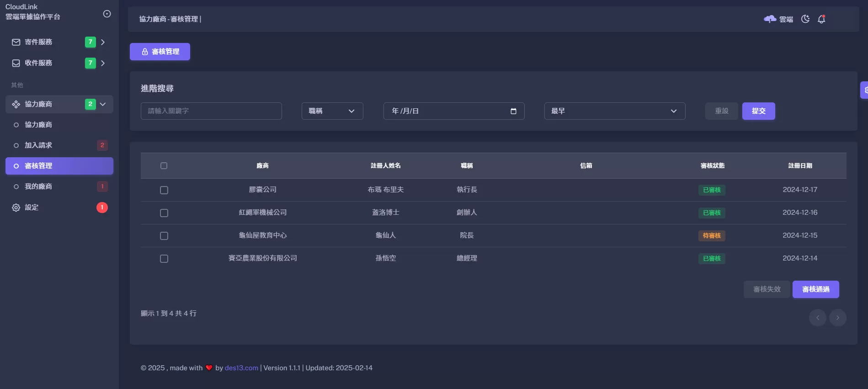The height and width of the screenshot is (389, 868).
Task: Check the 膠囊公司 row checkbox
Action: pos(164,190)
